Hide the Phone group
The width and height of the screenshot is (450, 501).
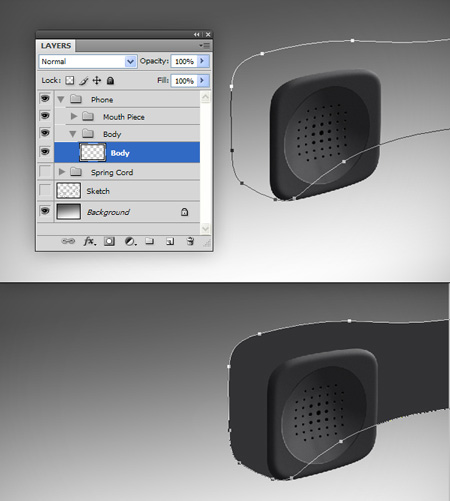45,98
